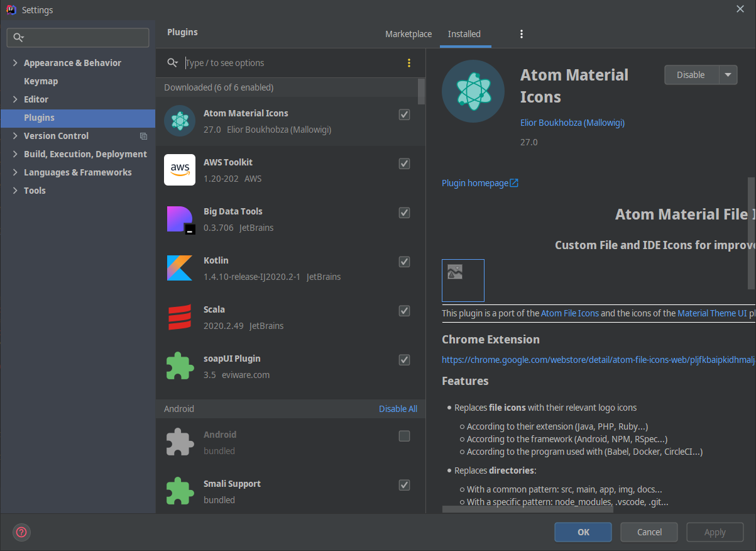The width and height of the screenshot is (756, 551).
Task: Disable the Kotlin plugin checkbox
Action: tap(405, 262)
